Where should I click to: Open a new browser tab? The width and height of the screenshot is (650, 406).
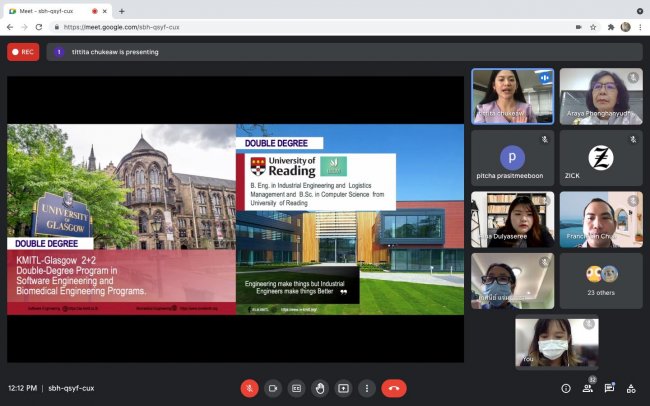[x=122, y=10]
